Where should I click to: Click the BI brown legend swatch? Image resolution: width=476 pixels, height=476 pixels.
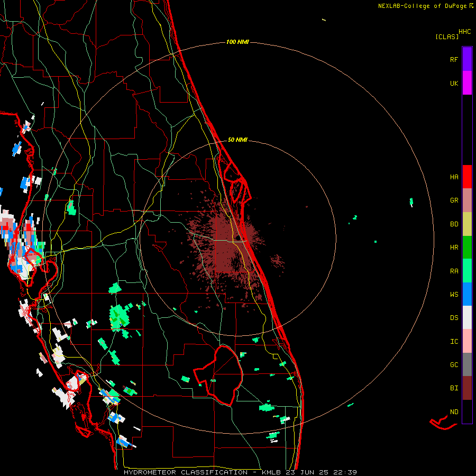tap(467, 388)
